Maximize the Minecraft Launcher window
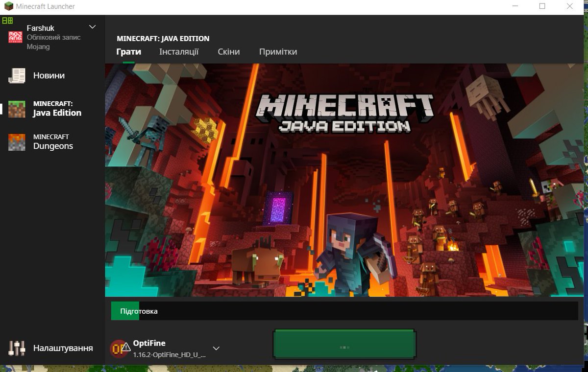This screenshot has width=588, height=372. [542, 7]
